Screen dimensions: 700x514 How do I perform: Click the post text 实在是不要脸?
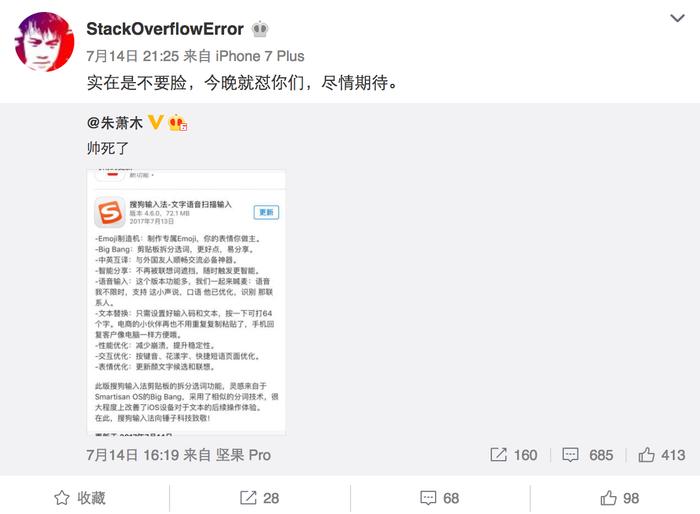pyautogui.click(x=137, y=83)
